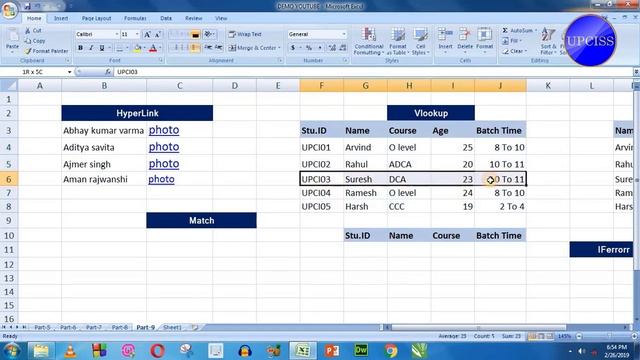Apply the accounting dollar format
The image size is (640, 360).
(293, 48)
